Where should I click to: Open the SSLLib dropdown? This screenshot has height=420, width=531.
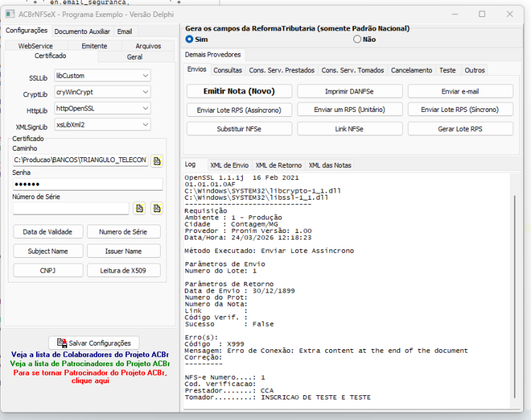click(x=145, y=76)
